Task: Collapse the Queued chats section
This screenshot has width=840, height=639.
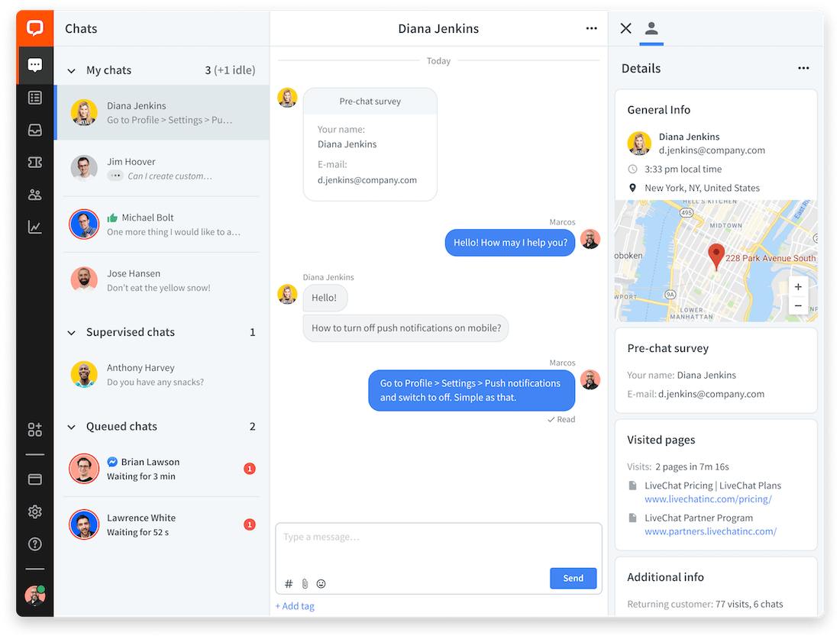Action: coord(71,426)
